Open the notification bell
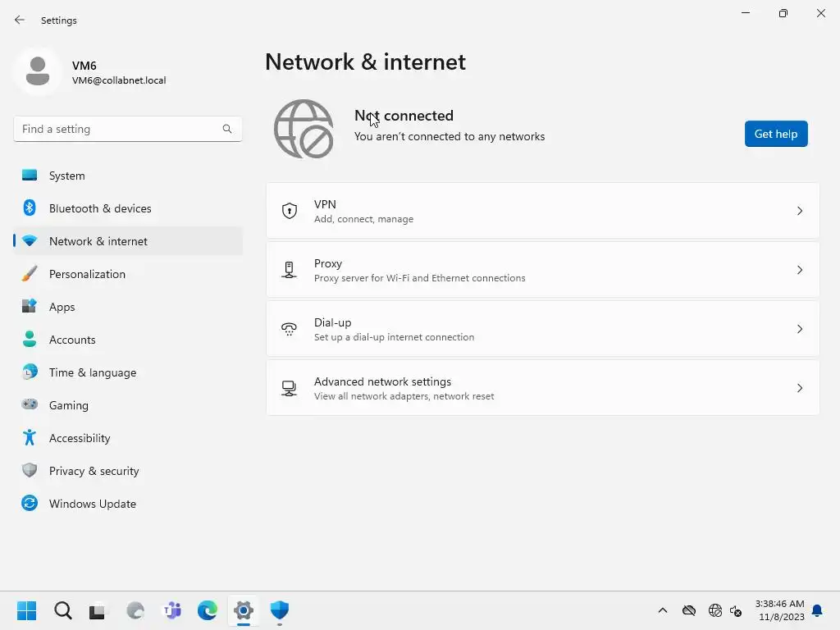This screenshot has height=630, width=840. [817, 610]
